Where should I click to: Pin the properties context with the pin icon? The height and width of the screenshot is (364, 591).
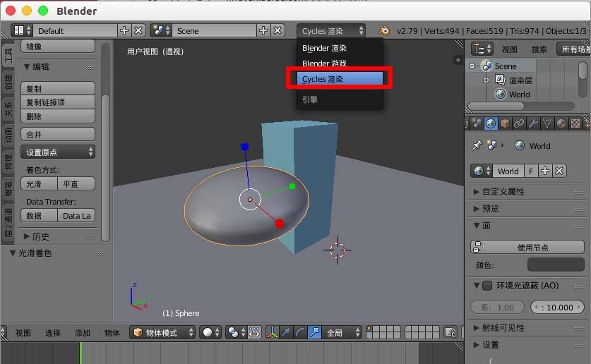477,145
